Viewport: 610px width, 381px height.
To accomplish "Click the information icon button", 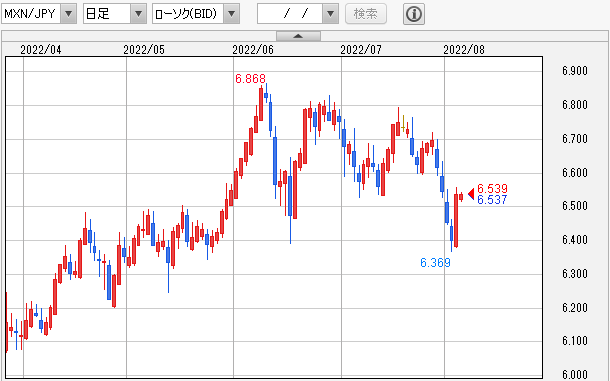I will (414, 14).
